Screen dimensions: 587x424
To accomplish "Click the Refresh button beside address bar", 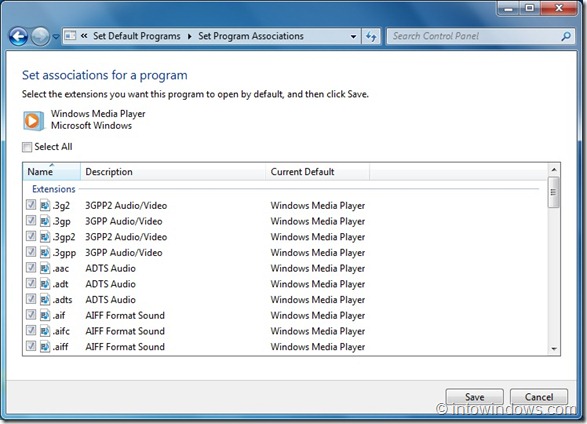I will pos(371,36).
